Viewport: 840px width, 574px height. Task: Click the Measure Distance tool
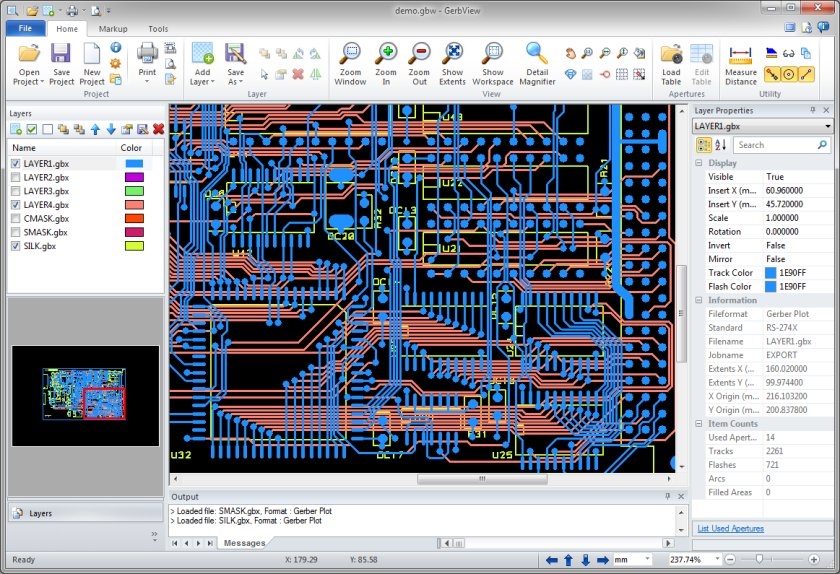click(x=740, y=62)
